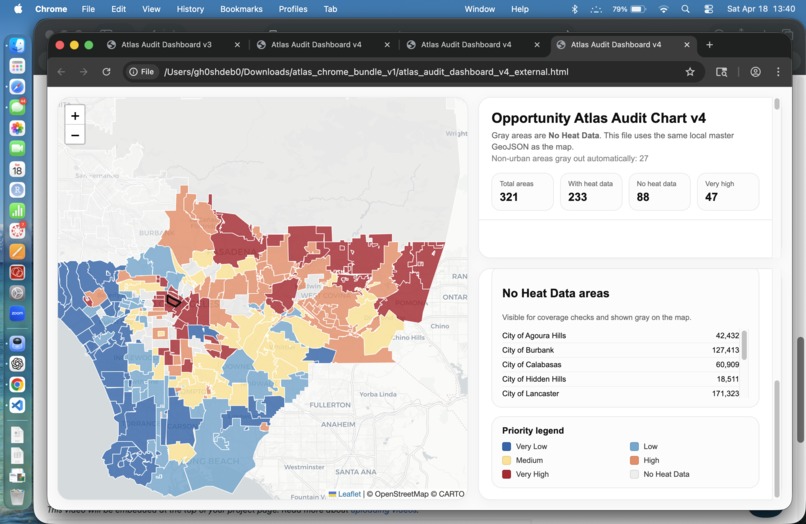Open Finder from the Dock
806x524 pixels.
[17, 45]
